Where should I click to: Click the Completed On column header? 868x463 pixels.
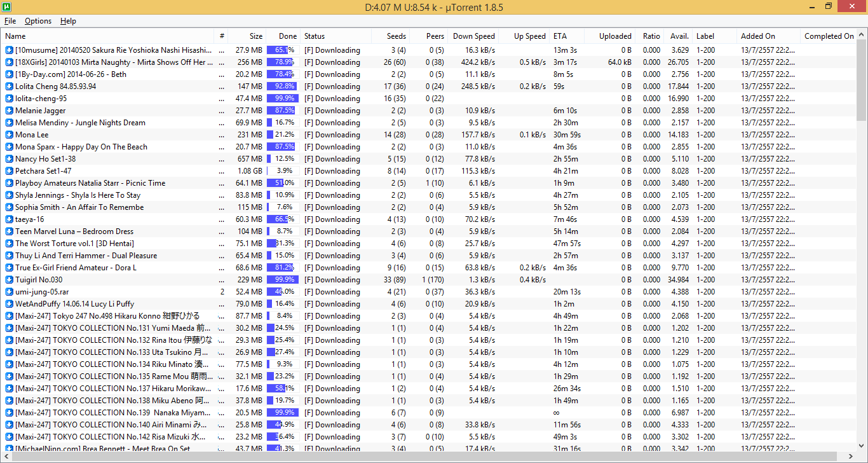coord(829,36)
